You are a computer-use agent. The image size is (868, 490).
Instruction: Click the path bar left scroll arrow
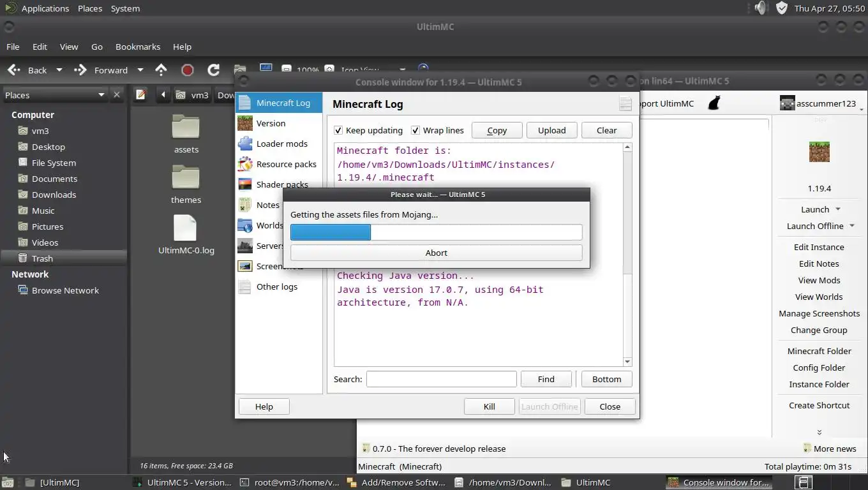click(163, 94)
